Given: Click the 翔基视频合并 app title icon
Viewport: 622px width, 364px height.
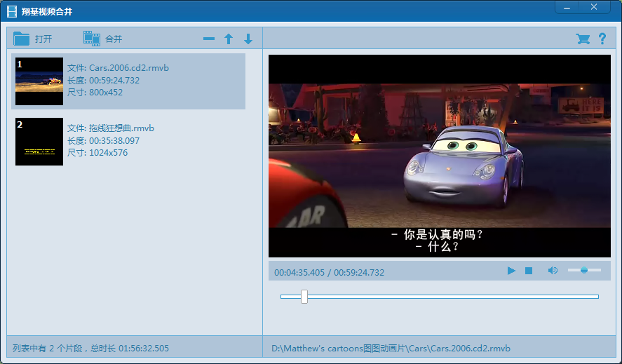Looking at the screenshot, I should (x=12, y=11).
